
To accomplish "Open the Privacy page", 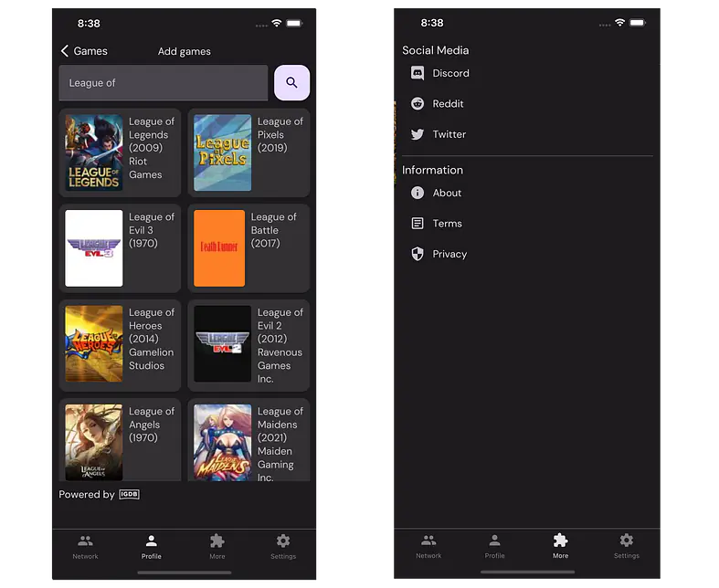I will coord(449,254).
